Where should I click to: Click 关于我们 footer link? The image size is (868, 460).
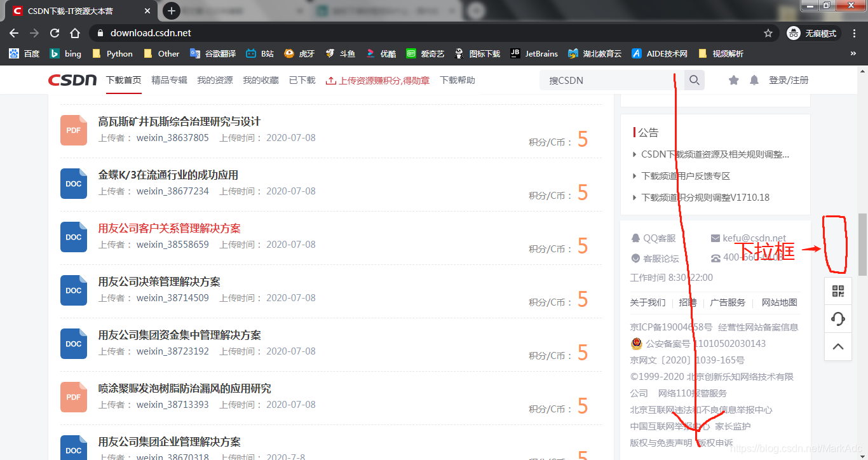[648, 302]
